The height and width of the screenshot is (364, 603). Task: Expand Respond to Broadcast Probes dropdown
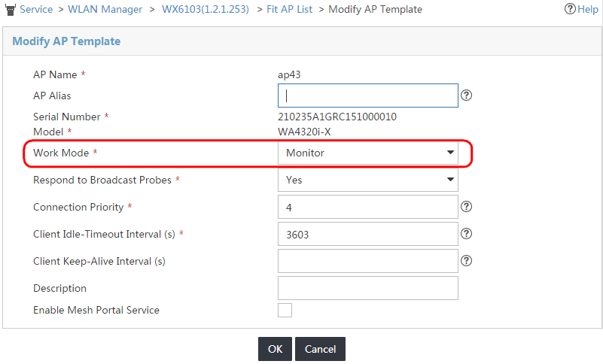point(368,180)
